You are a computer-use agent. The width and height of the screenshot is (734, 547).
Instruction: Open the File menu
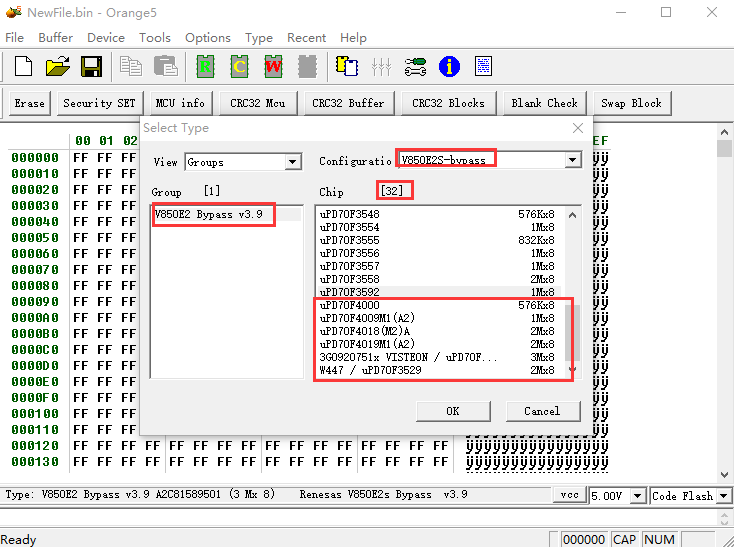coord(15,37)
